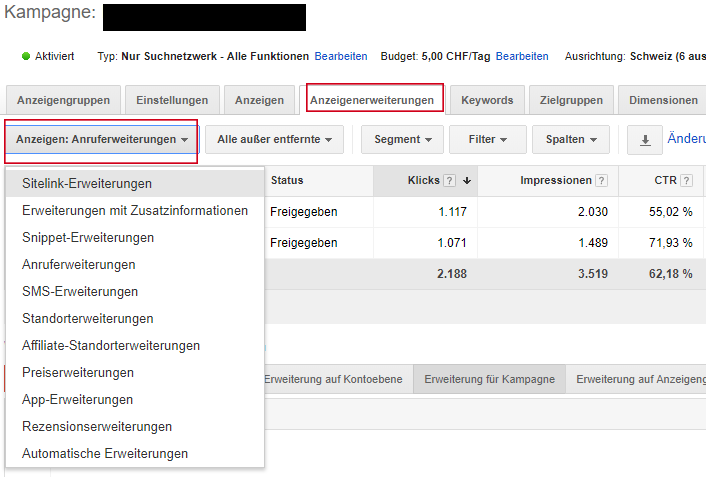
Task: Choose Erweiterungen mit Zusatzinformationen
Action: pos(135,210)
